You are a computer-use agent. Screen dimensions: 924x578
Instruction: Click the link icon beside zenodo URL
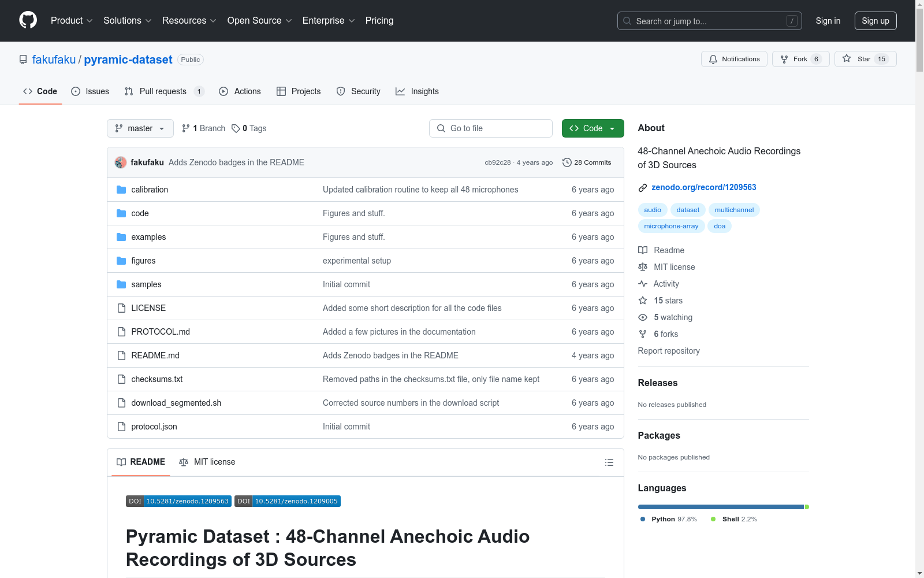[x=643, y=187]
